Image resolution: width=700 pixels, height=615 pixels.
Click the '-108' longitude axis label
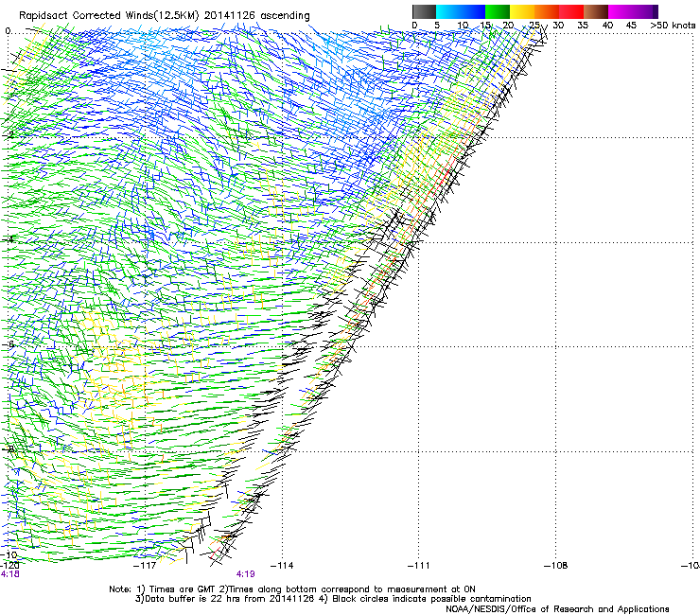tap(556, 566)
